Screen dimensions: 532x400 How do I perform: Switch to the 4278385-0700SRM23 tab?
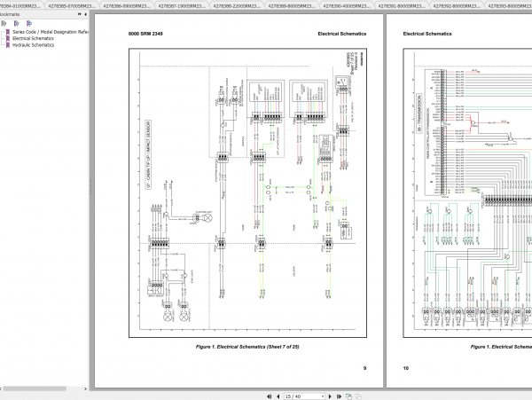click(x=72, y=6)
